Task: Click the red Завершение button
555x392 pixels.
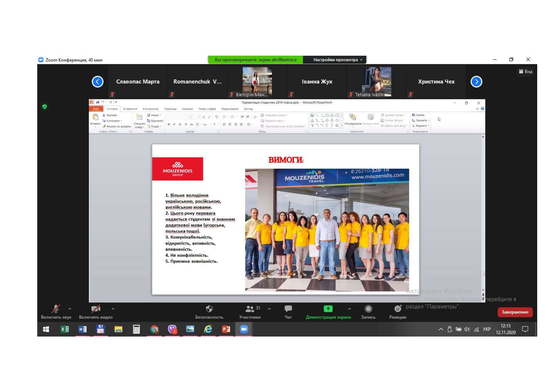Action: (x=515, y=312)
